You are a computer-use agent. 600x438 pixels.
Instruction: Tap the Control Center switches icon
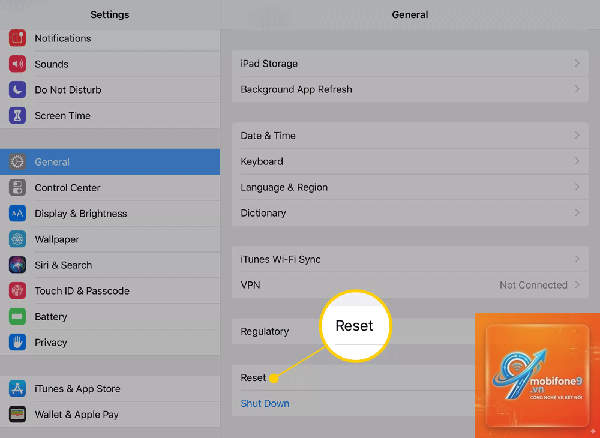[17, 187]
